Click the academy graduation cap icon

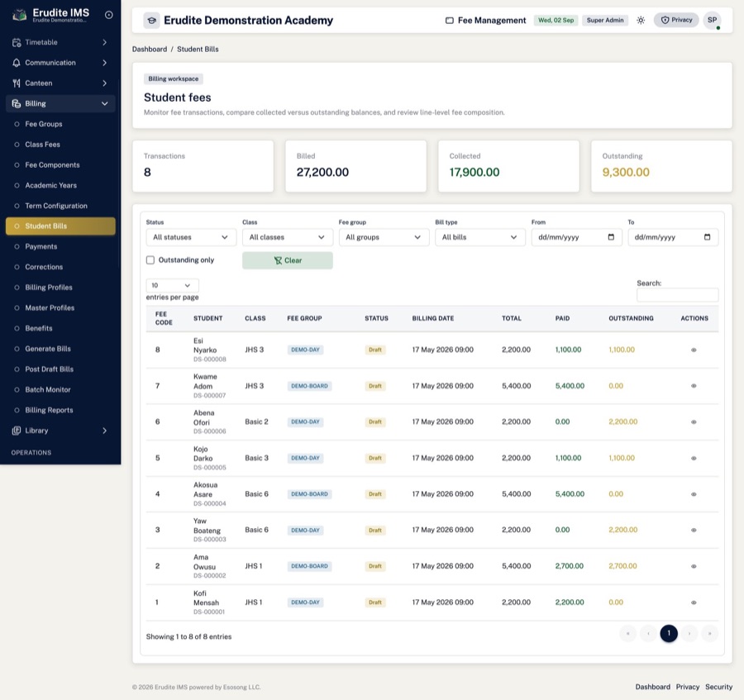(x=152, y=21)
